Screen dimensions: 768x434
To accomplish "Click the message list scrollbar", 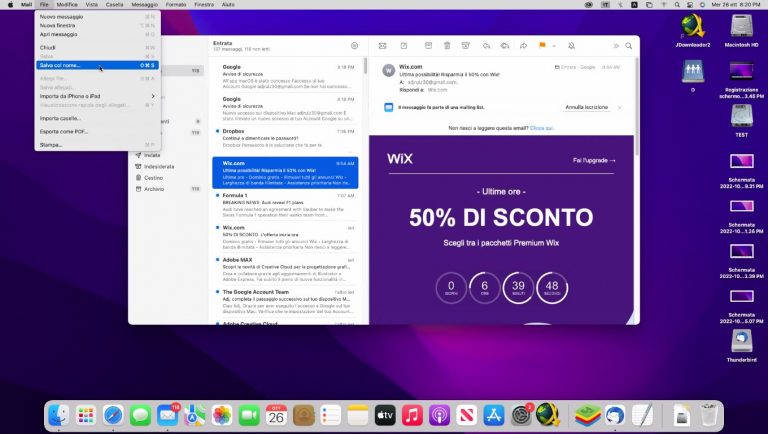I will tap(365, 66).
